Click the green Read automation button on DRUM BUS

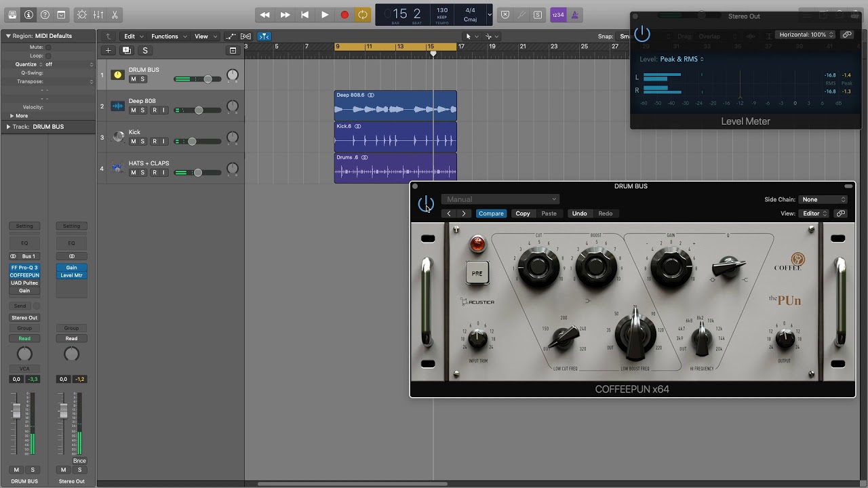(24, 338)
